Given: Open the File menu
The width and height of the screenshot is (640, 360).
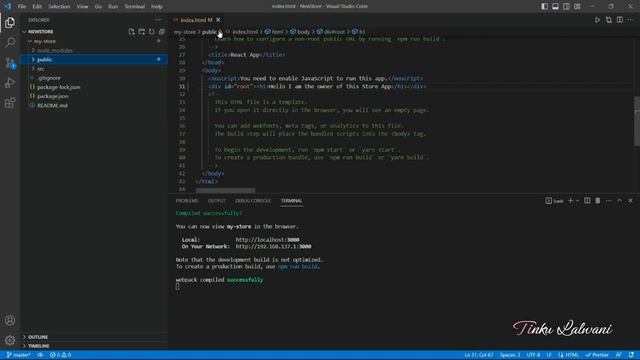Looking at the screenshot, I should 22,7.
